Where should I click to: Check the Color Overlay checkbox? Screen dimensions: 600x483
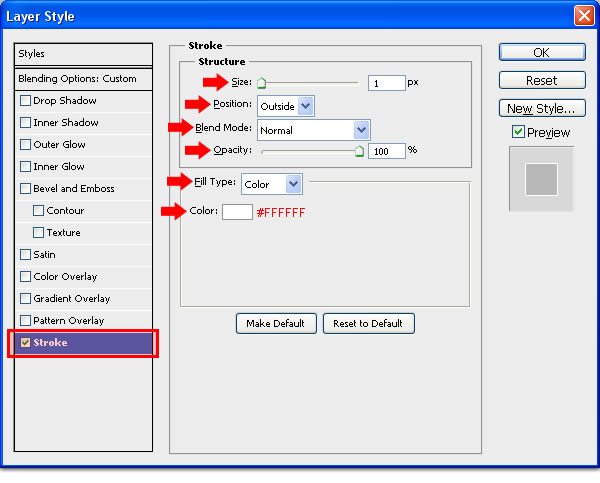click(25, 277)
